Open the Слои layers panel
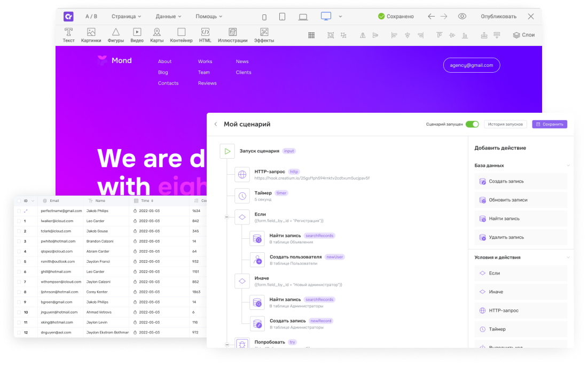Screen dimensions: 588x366 click(523, 35)
